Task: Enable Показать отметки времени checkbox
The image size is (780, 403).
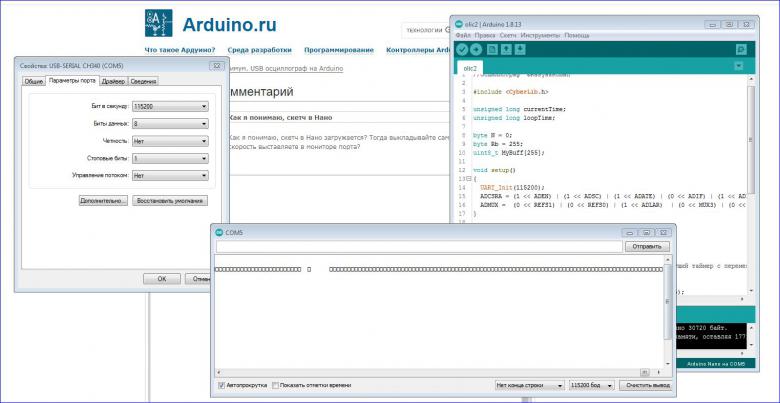Action: (x=276, y=385)
